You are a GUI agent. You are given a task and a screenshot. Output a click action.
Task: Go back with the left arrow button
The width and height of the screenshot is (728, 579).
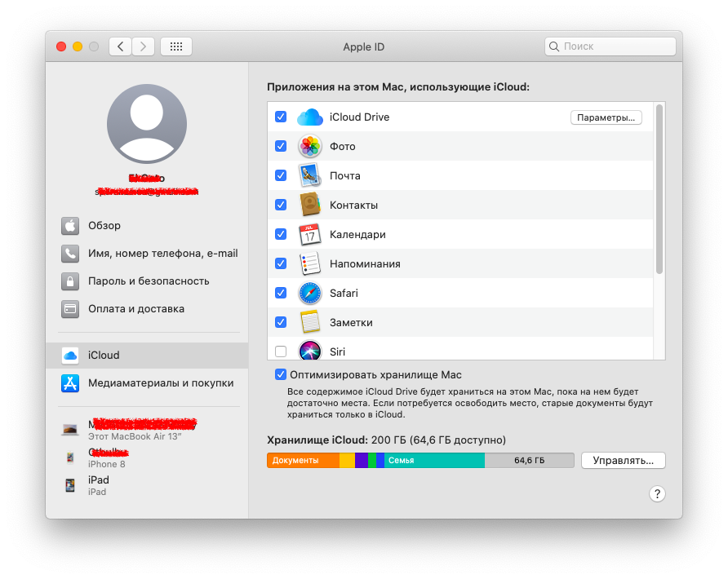(120, 46)
